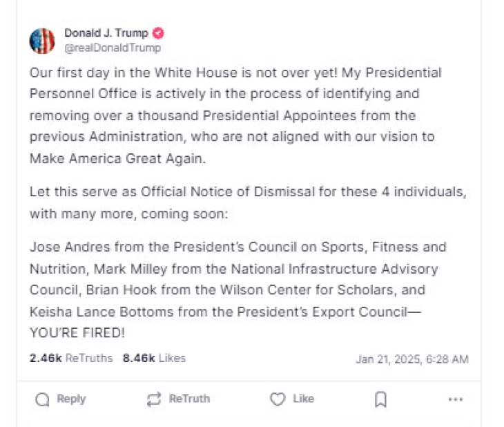504x427 pixels.
Task: Click the 'Make America Great Again.' line
Action: [117, 159]
